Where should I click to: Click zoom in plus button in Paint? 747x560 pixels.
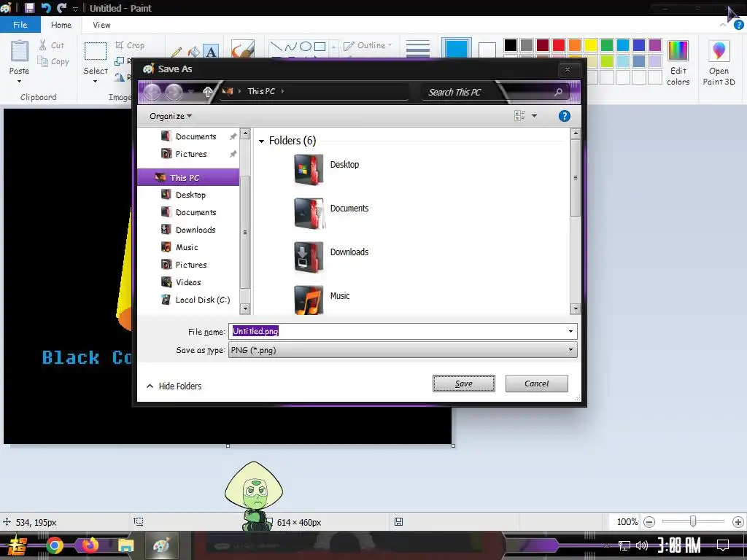coord(738,522)
